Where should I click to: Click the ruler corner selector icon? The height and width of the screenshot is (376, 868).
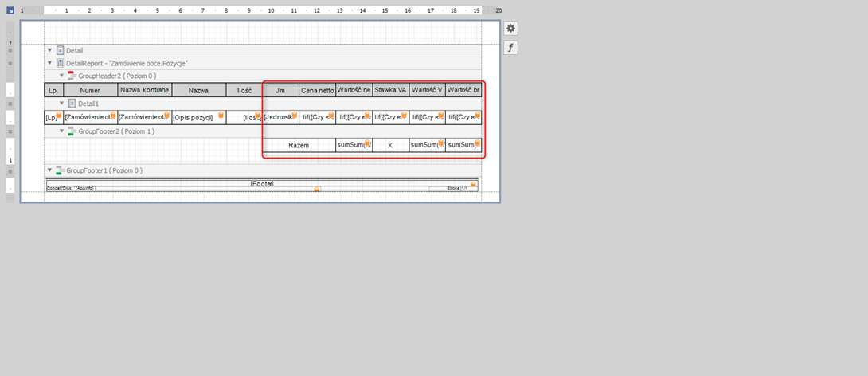10,10
